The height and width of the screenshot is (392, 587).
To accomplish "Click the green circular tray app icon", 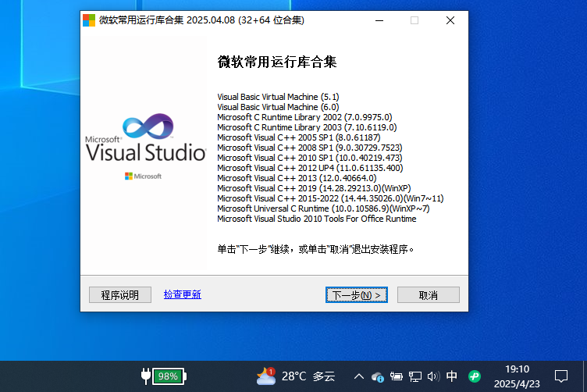I will coord(475,376).
